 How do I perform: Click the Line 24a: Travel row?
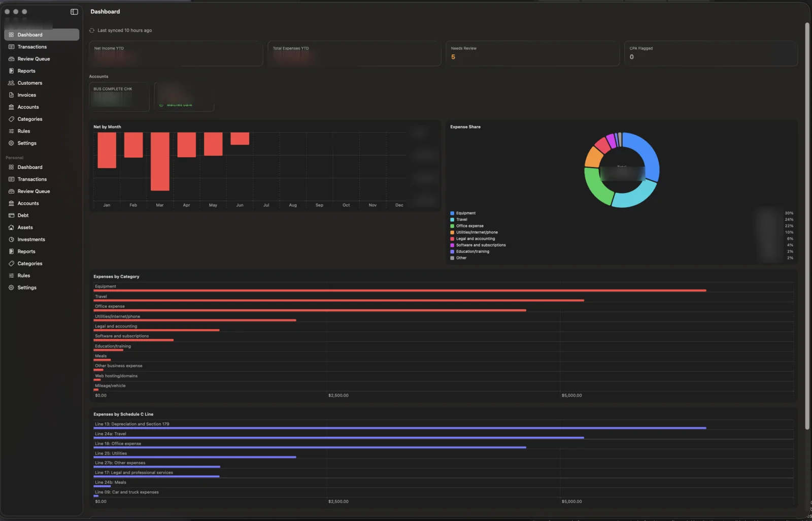444,435
